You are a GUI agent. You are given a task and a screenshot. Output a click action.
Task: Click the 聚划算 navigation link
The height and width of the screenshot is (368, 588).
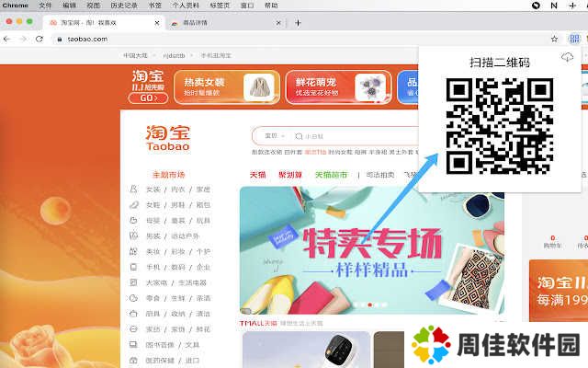tap(290, 174)
